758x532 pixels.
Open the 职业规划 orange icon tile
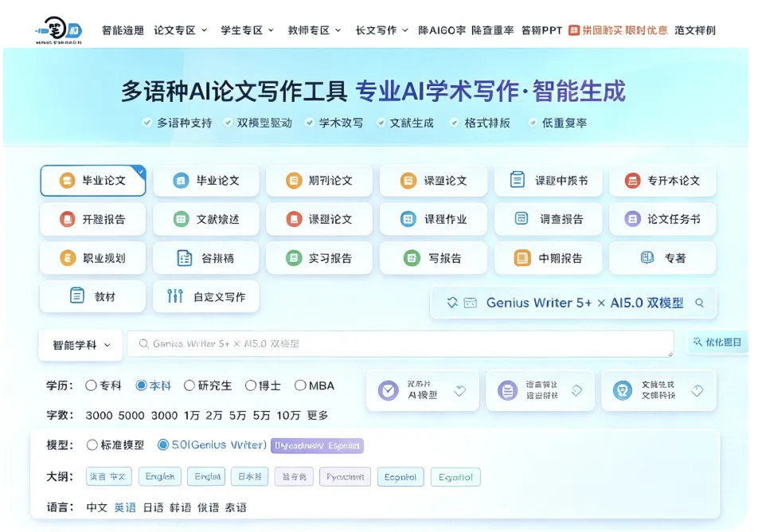[x=93, y=258]
